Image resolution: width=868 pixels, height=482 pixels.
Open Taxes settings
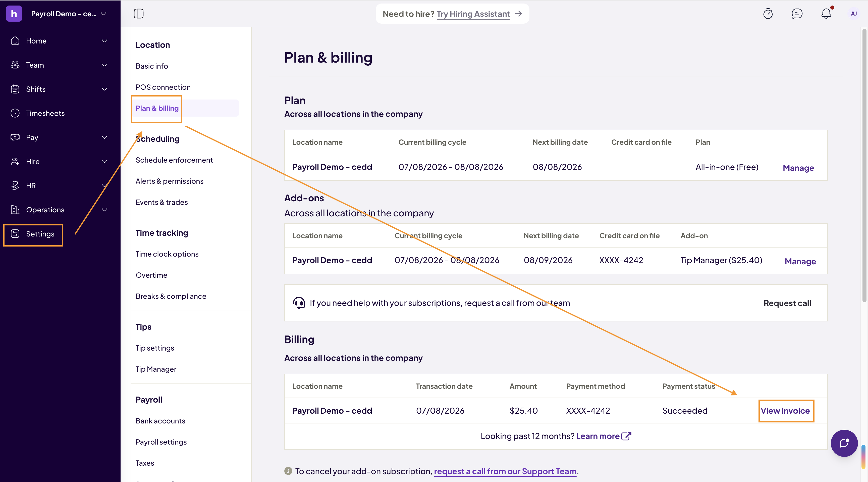145,463
